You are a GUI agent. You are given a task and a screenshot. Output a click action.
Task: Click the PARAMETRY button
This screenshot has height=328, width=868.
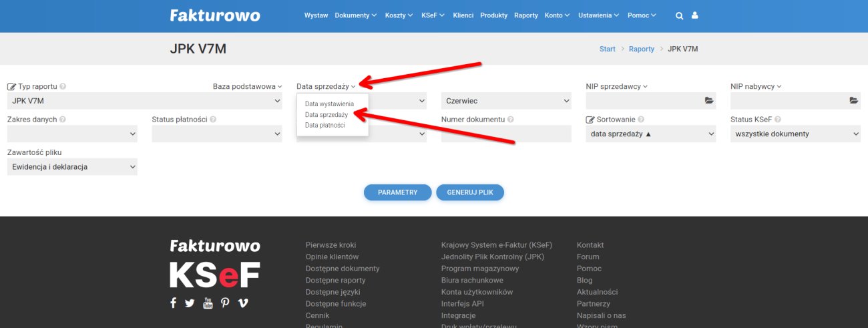coord(398,192)
